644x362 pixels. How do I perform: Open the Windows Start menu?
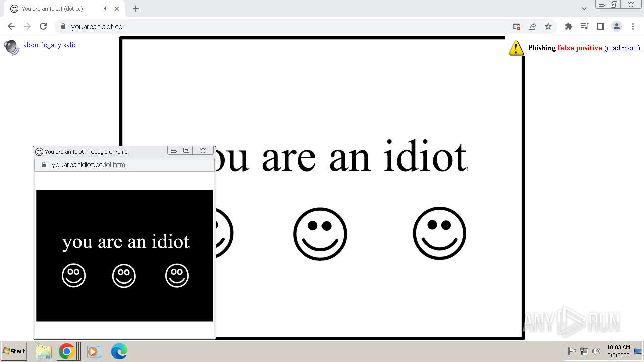tap(14, 351)
